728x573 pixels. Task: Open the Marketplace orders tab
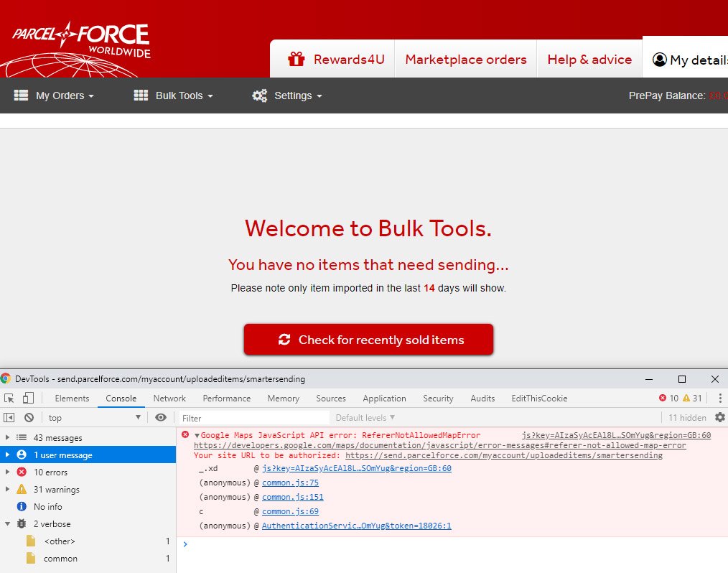(466, 60)
